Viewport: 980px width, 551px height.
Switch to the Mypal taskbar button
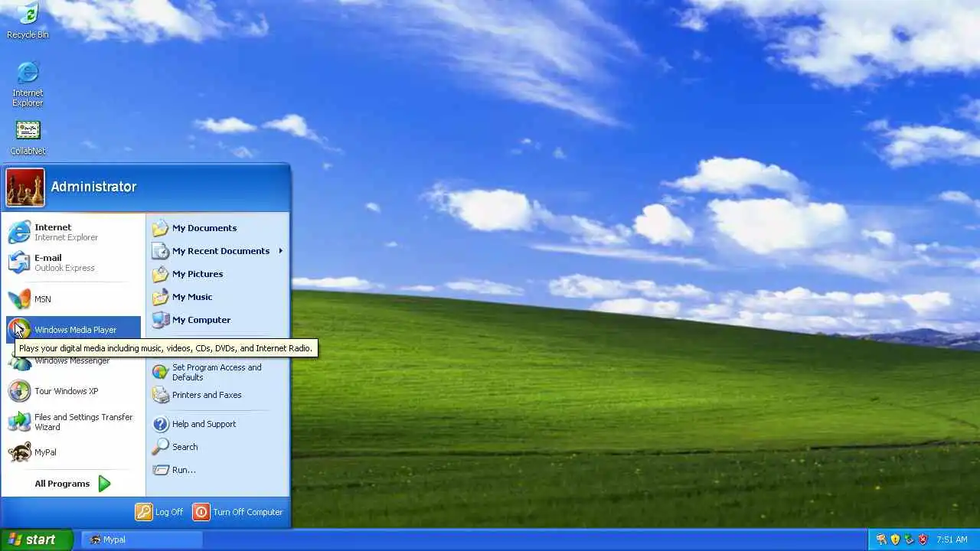(x=142, y=540)
